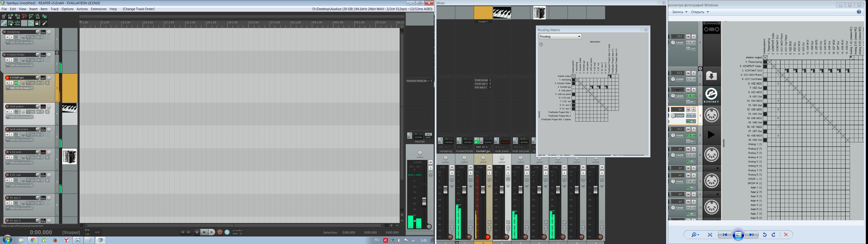Image resolution: width=868 pixels, height=244 pixels.
Task: Solo the Kontact folder track in track panel
Action: click(12, 60)
